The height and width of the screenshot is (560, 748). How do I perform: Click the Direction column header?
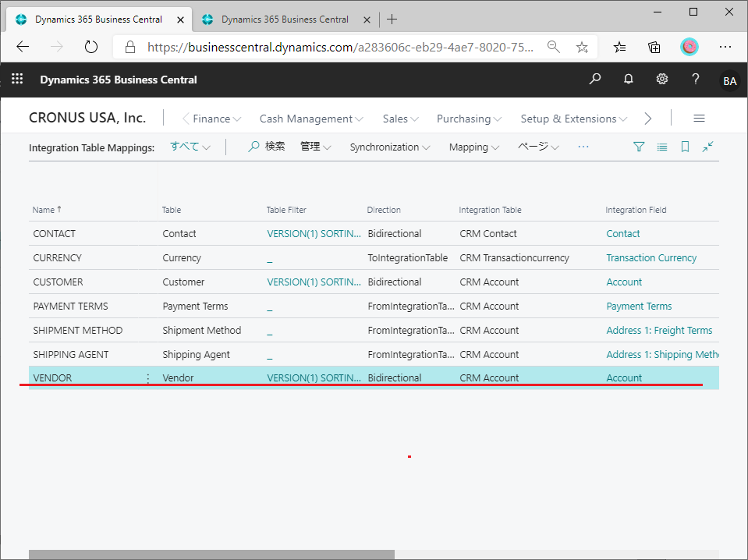click(384, 210)
